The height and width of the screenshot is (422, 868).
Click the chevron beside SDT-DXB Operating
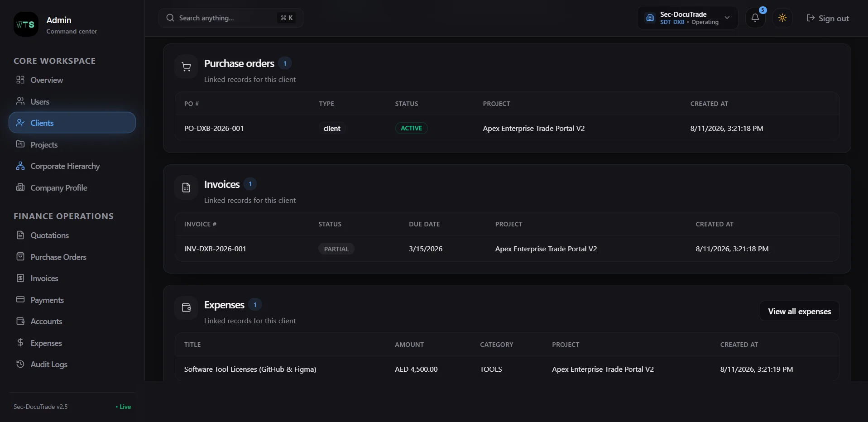[x=727, y=18]
